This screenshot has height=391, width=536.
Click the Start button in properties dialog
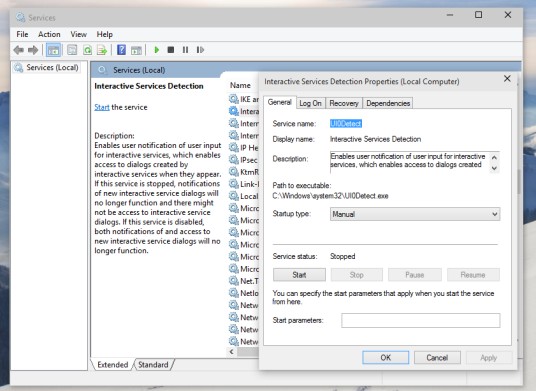coord(299,275)
